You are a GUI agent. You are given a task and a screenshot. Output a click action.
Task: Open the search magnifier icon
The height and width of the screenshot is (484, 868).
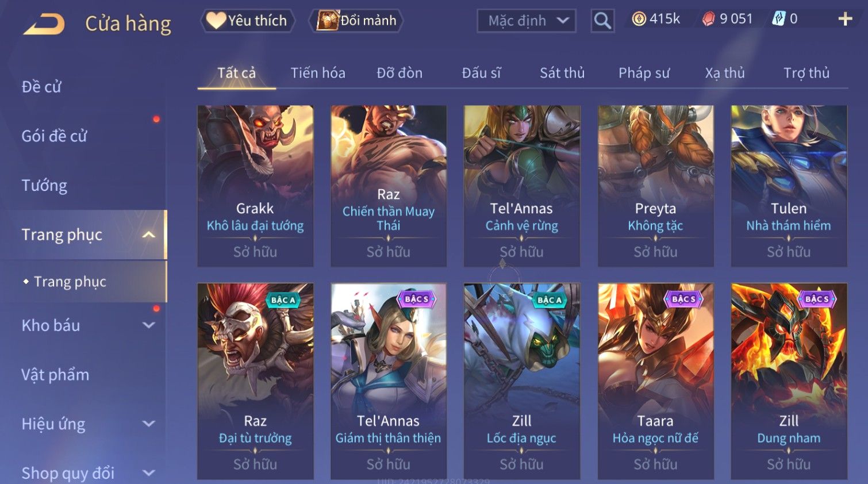(602, 21)
